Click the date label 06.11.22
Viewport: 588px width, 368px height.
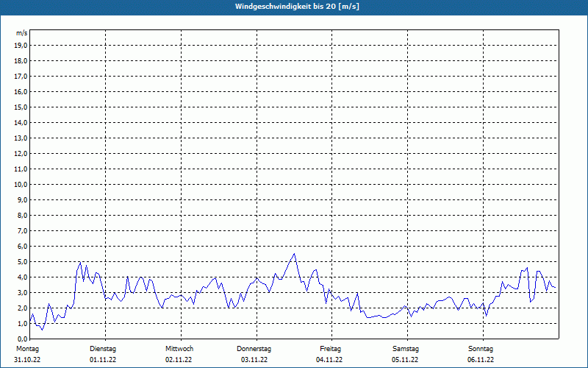click(481, 360)
